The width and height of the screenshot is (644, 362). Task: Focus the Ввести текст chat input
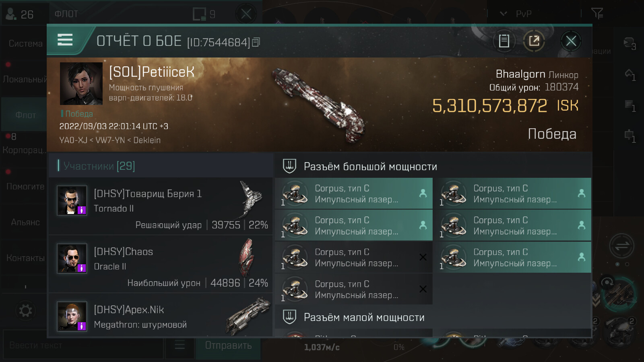(83, 345)
